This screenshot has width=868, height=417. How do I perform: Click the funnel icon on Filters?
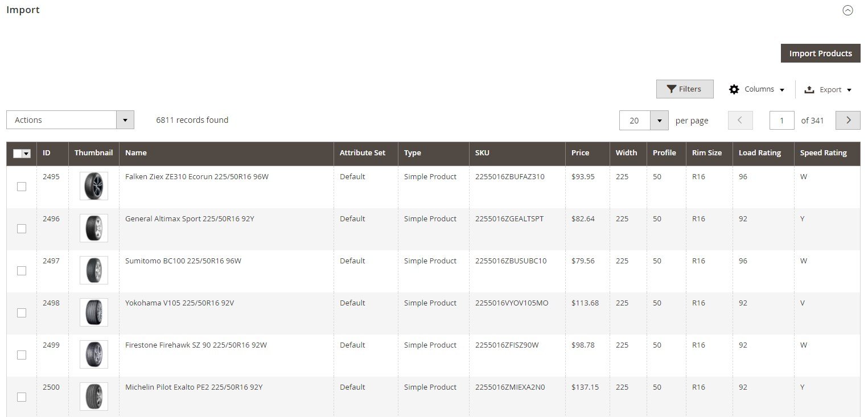(672, 89)
